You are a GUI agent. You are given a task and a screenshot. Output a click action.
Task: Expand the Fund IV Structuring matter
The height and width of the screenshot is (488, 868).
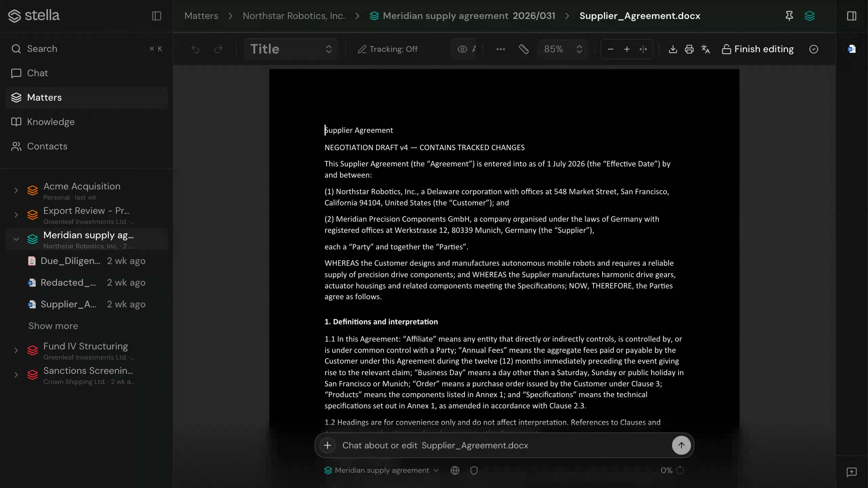coord(16,350)
